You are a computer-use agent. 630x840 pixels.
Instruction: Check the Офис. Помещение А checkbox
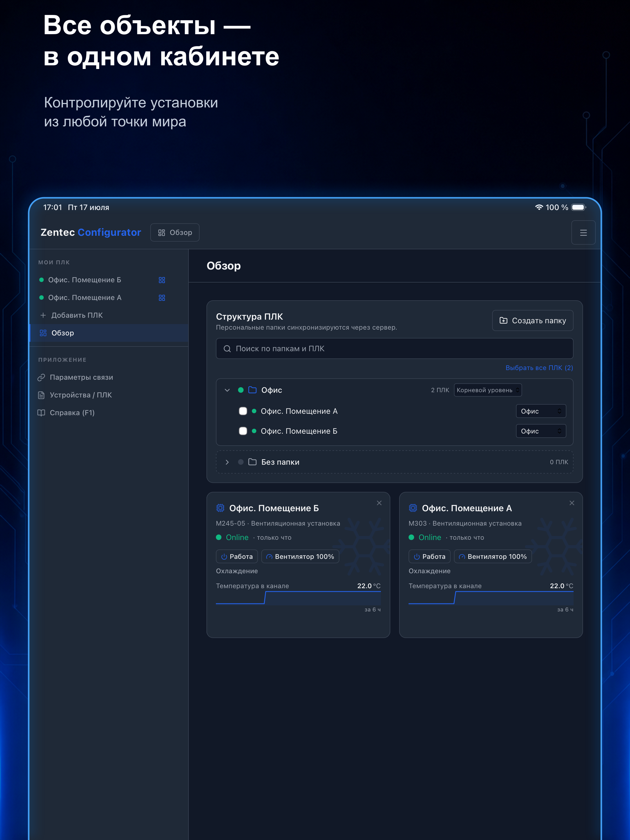[x=243, y=411]
